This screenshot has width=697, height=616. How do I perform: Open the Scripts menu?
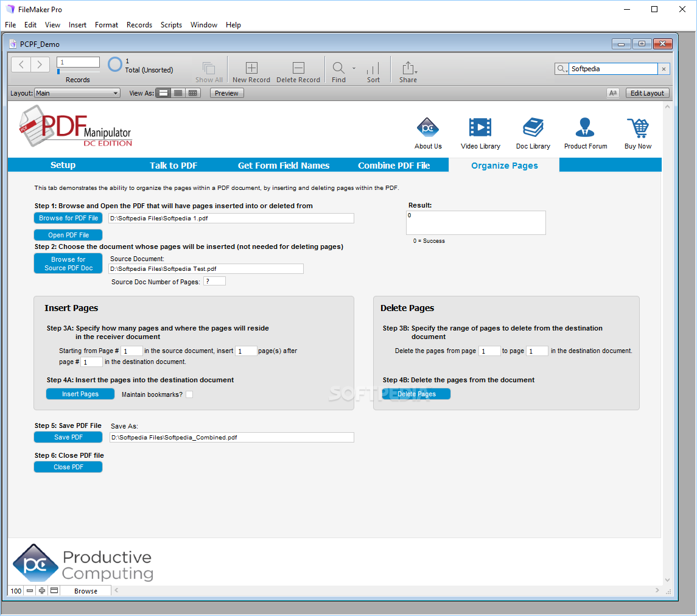(x=171, y=25)
